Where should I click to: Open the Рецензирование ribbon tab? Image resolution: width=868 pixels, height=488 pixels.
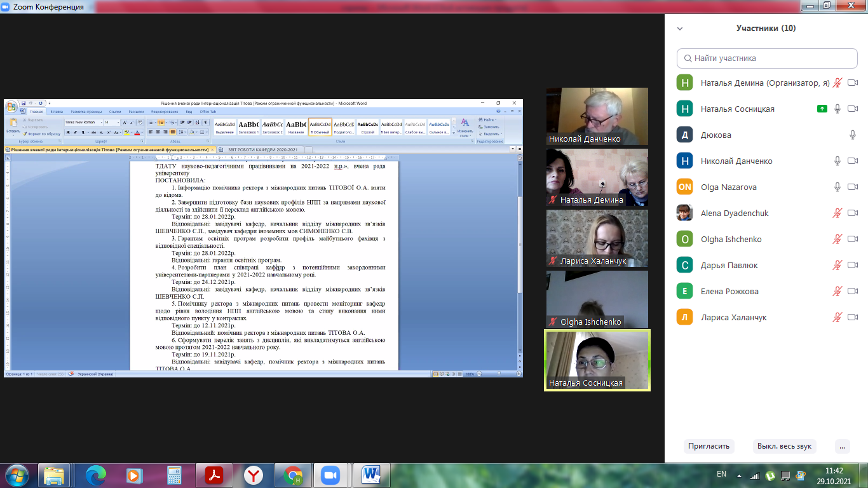point(165,112)
